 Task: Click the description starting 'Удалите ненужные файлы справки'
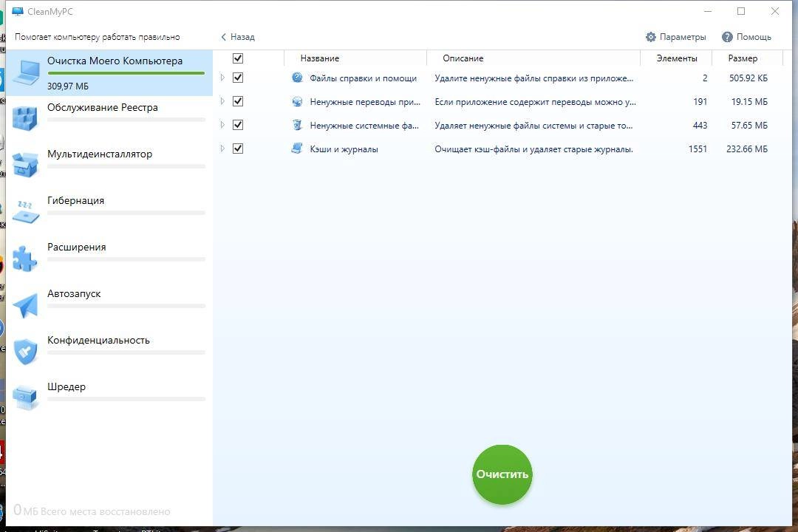534,78
